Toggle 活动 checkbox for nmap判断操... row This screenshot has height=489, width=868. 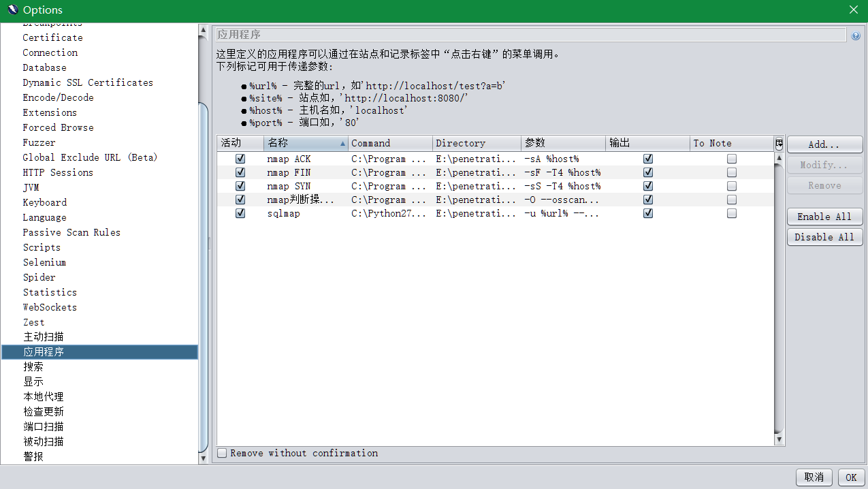tap(240, 200)
